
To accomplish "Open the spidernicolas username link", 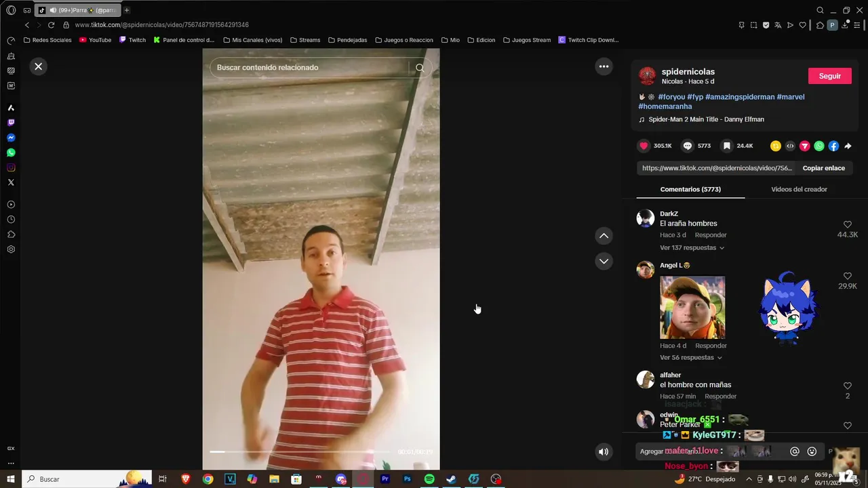I will click(688, 72).
